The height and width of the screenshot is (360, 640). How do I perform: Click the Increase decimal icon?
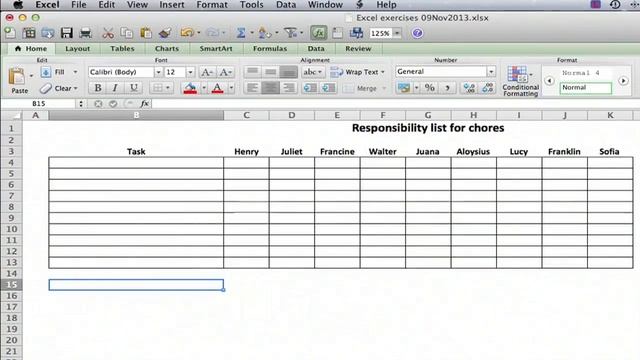(469, 87)
